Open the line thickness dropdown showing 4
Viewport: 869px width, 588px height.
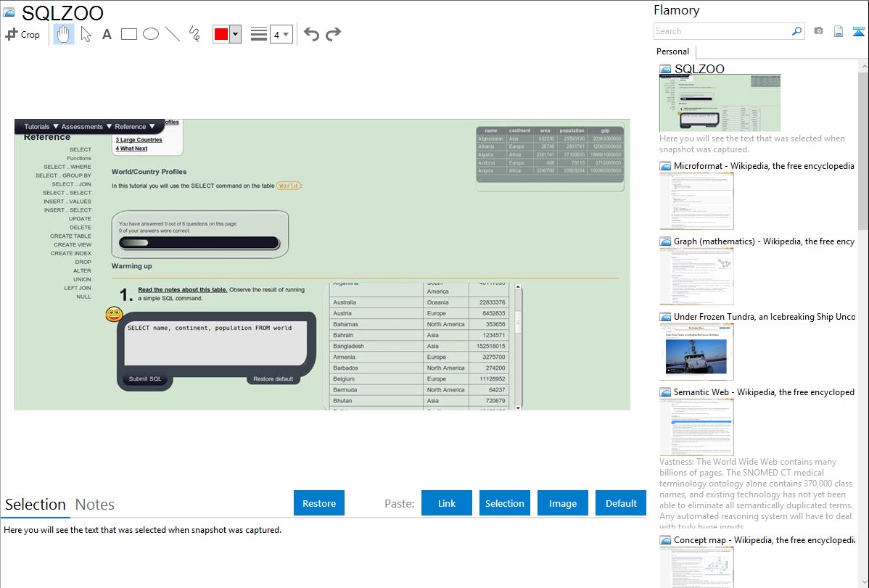[281, 34]
